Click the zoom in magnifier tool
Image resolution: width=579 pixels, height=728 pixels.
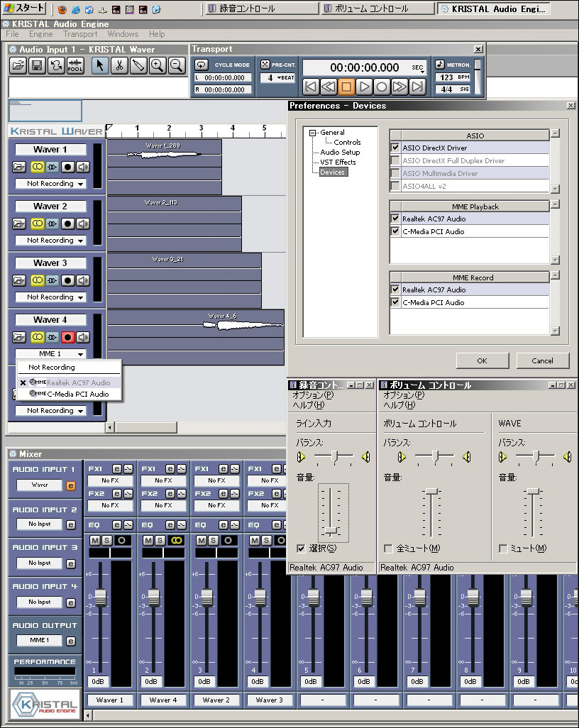[157, 65]
